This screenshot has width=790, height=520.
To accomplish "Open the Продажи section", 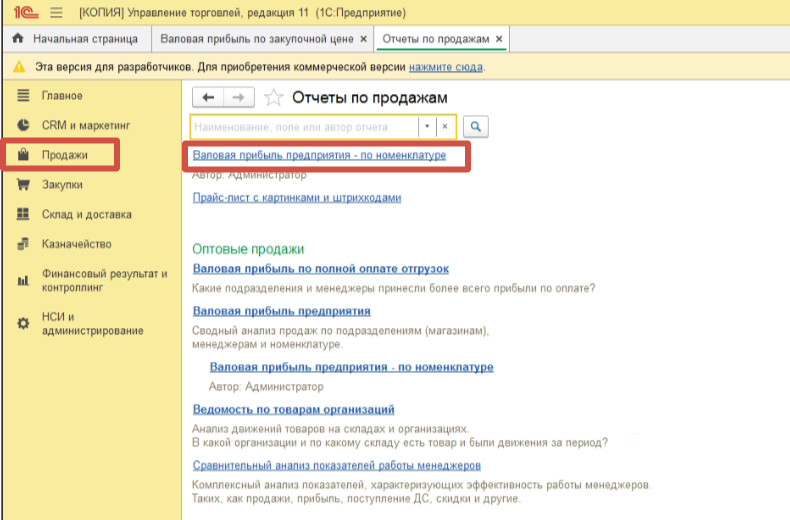I will [x=64, y=155].
